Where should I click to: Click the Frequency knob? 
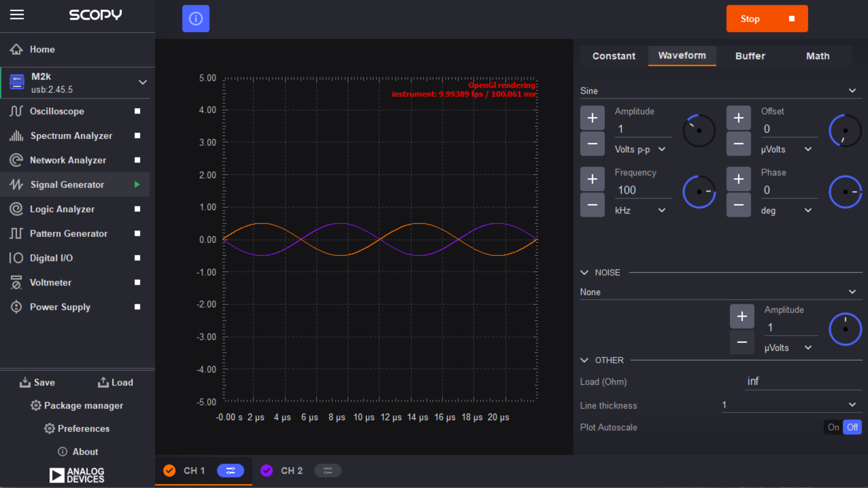coord(699,192)
